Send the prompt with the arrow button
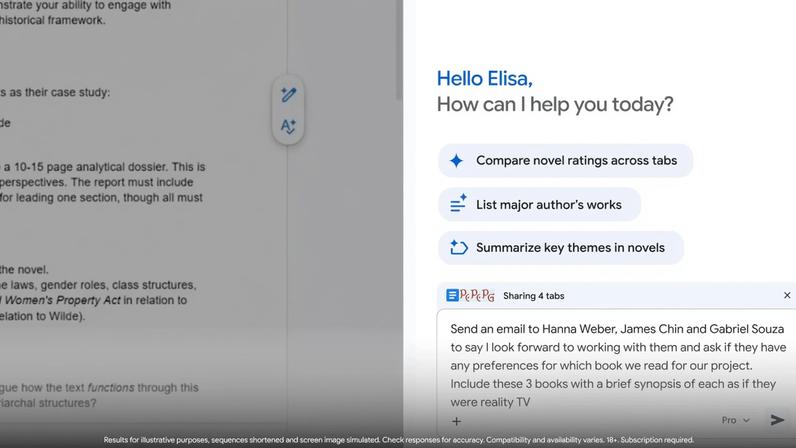The width and height of the screenshot is (796, 448). (777, 420)
